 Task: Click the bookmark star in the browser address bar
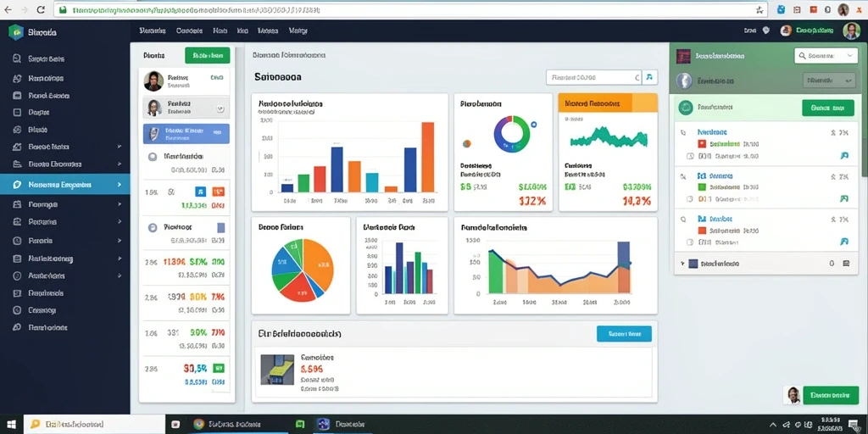tap(759, 9)
